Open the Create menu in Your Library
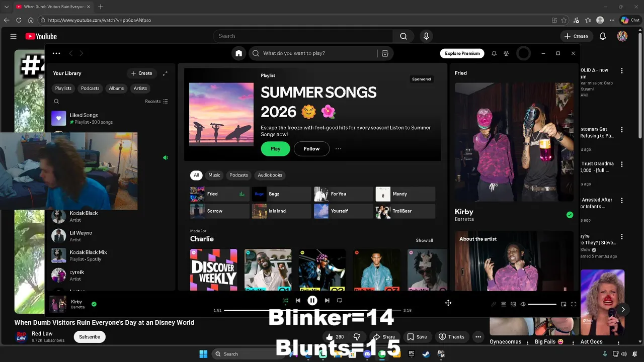The image size is (644, 362). tap(141, 73)
